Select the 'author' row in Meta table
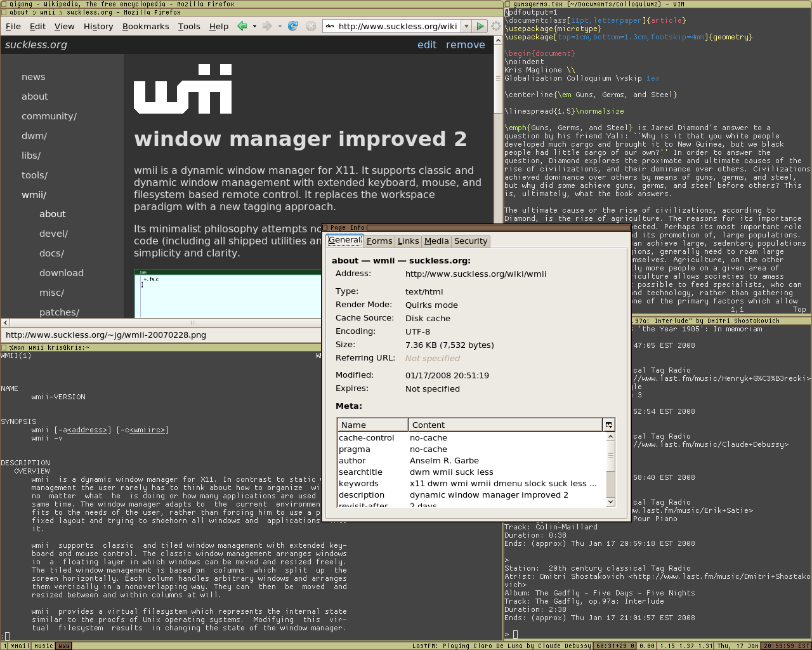Image resolution: width=812 pixels, height=650 pixels. [472, 461]
